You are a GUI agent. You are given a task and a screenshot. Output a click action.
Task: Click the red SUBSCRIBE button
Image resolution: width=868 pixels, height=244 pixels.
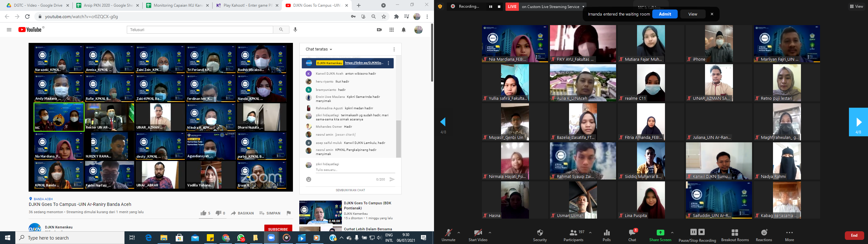(278, 229)
